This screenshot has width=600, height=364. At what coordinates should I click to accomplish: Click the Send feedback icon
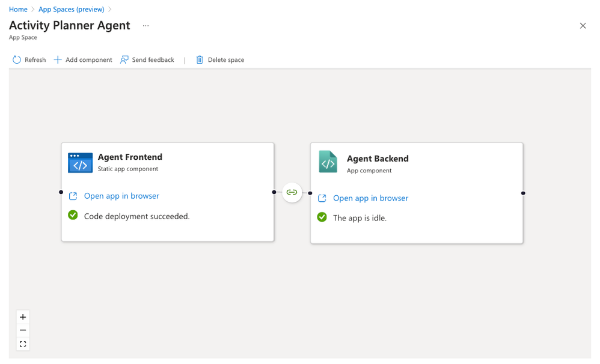pos(124,60)
